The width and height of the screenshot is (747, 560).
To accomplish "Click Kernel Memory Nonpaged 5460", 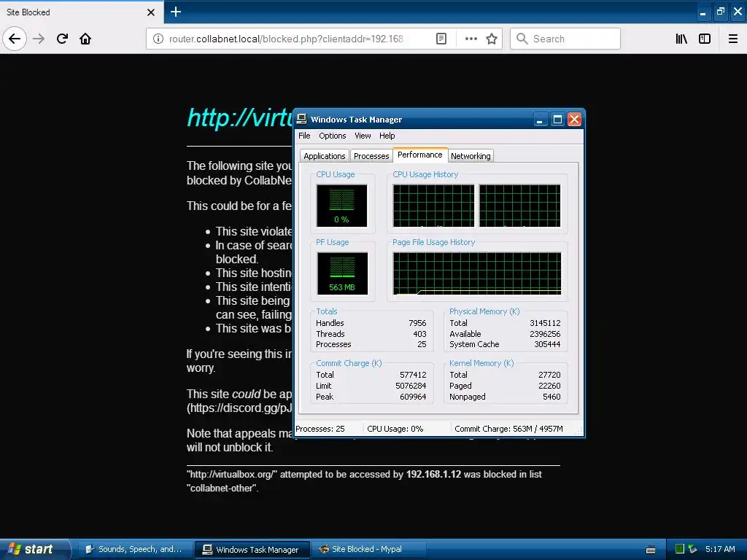I will pyautogui.click(x=551, y=397).
